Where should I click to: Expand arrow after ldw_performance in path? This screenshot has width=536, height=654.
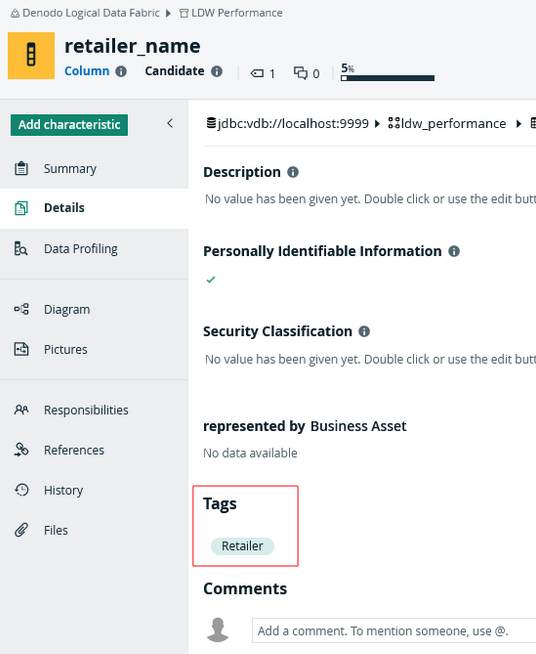518,123
